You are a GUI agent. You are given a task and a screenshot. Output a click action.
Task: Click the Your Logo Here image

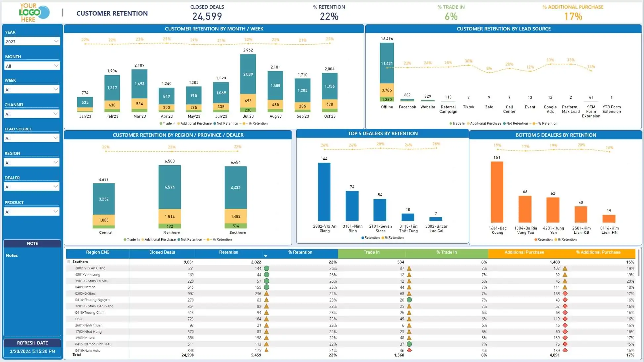click(34, 13)
